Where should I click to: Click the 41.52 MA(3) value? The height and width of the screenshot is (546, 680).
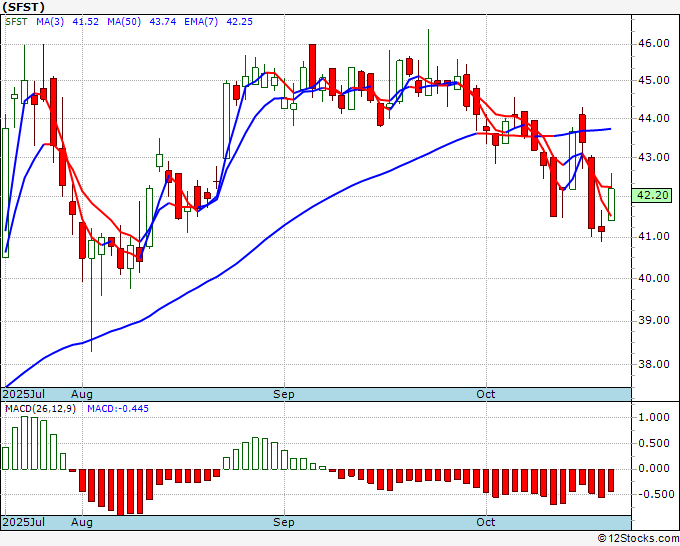tap(85, 22)
